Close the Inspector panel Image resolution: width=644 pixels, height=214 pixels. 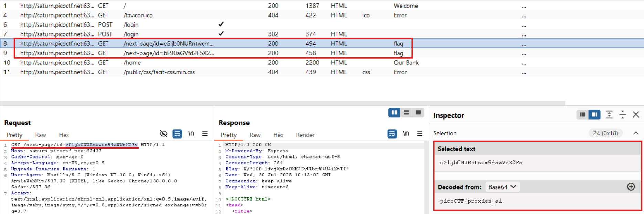pos(636,115)
